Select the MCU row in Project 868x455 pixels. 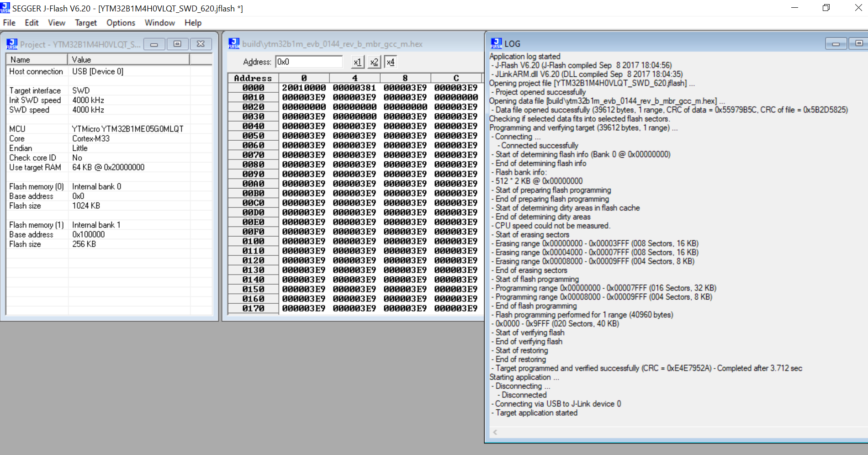tap(109, 129)
